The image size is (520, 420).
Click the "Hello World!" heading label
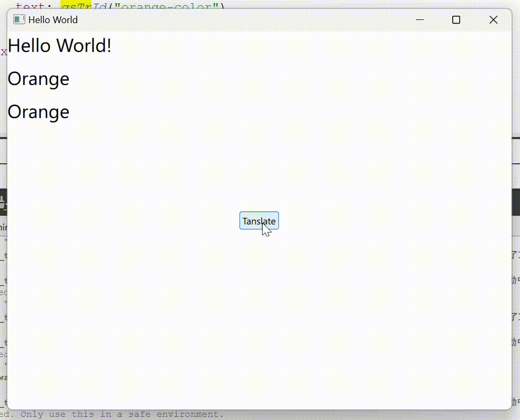click(59, 46)
